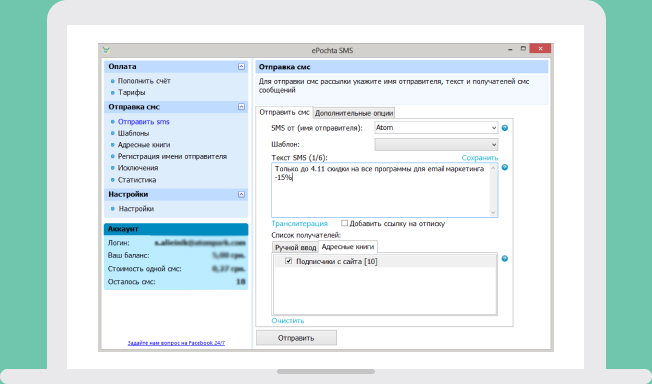Open Шаблоны in sidebar
The width and height of the screenshot is (652, 384).
click(x=133, y=133)
